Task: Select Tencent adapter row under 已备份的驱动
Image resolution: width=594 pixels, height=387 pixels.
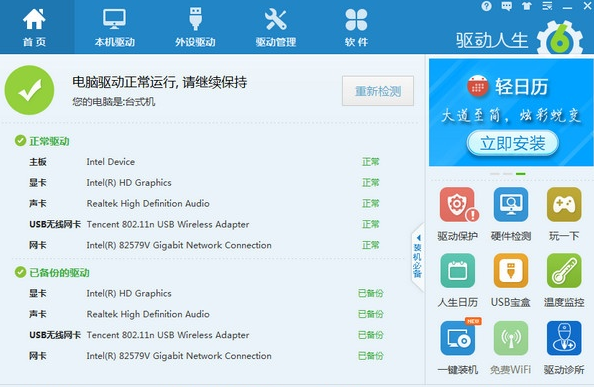Action: 206,335
